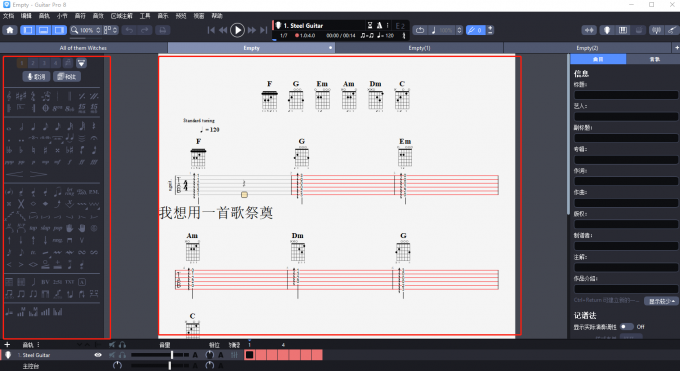Expand the voice selector dropdown arrow
This screenshot has width=680, height=371.
click(81, 63)
